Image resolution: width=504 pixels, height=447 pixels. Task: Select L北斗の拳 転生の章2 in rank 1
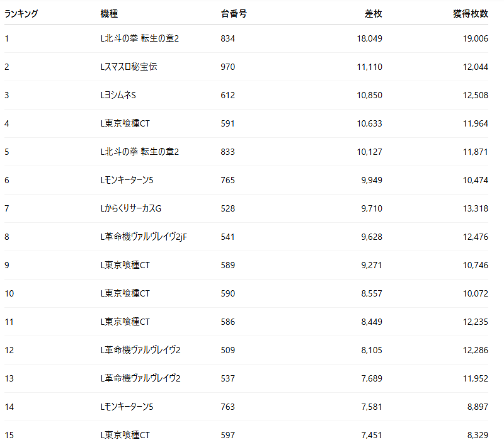(x=140, y=38)
